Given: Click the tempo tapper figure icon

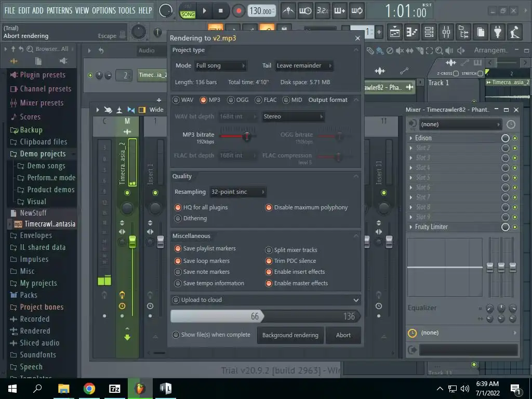Looking at the screenshot, I should pos(515,32).
